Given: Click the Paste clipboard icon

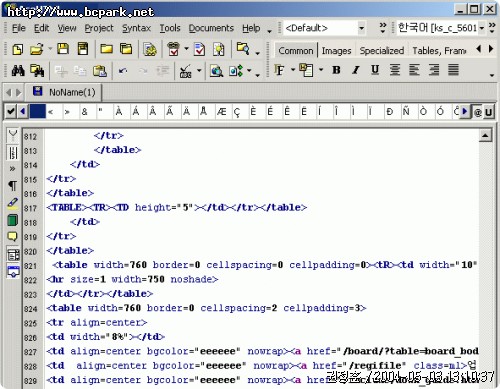Looking at the screenshot, I should [x=100, y=71].
